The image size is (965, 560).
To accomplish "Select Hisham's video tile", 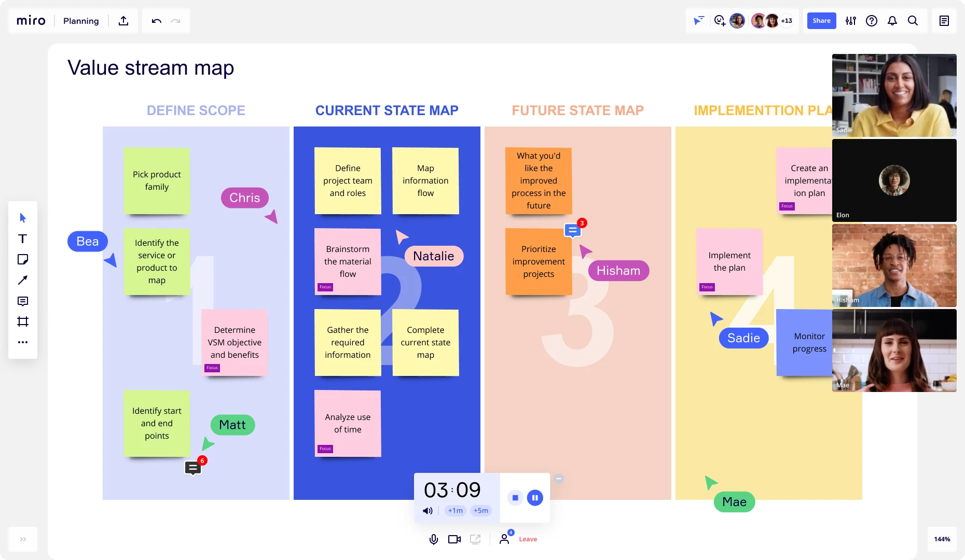I will [x=894, y=265].
